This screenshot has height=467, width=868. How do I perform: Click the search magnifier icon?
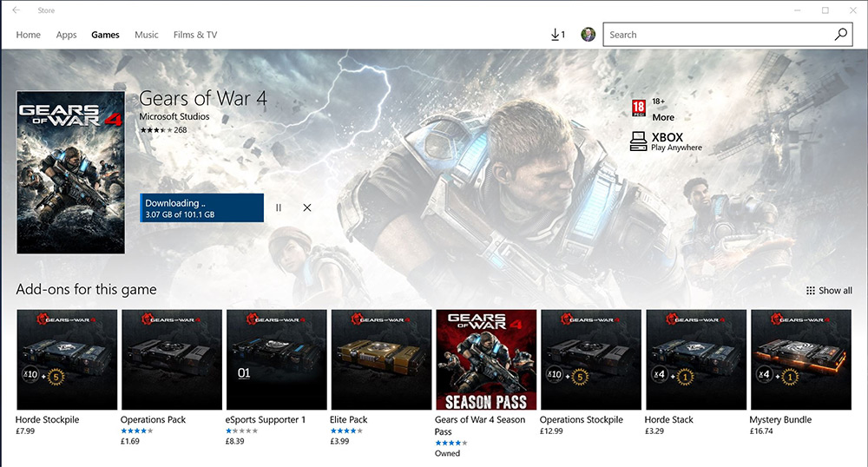click(840, 35)
